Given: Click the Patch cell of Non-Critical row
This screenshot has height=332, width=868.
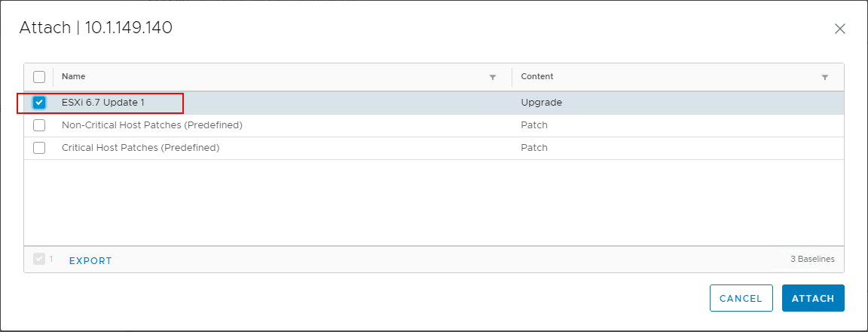Looking at the screenshot, I should pyautogui.click(x=534, y=125).
